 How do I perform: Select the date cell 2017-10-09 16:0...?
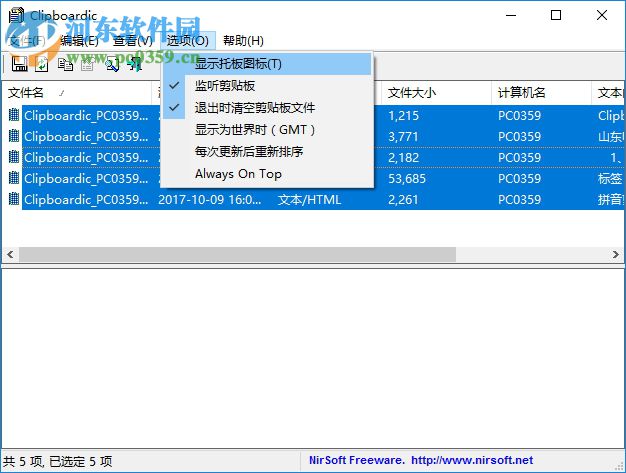[x=210, y=200]
